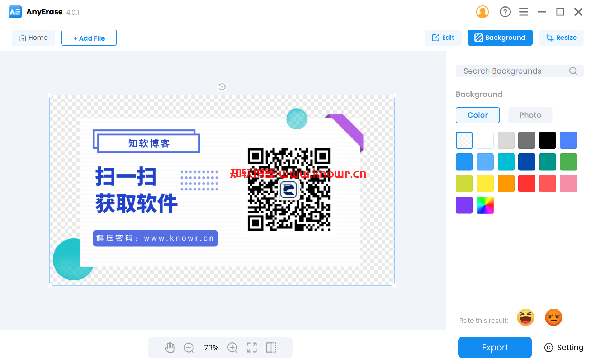The height and width of the screenshot is (364, 596).
Task: Switch to the Background tab
Action: [500, 38]
